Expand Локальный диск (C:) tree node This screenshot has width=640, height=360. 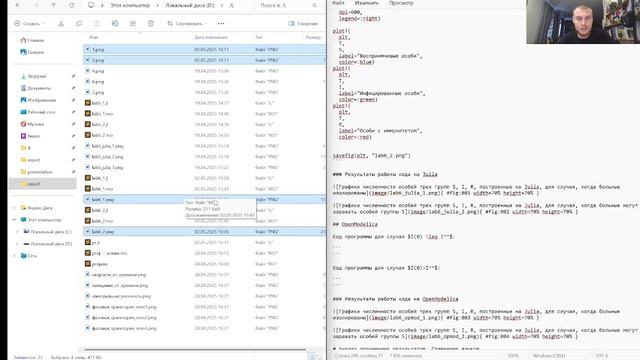point(18,231)
